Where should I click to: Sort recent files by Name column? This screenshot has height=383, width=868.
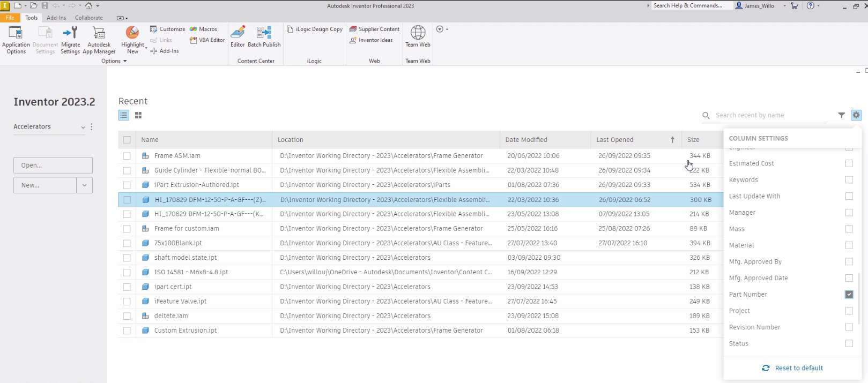204,140
